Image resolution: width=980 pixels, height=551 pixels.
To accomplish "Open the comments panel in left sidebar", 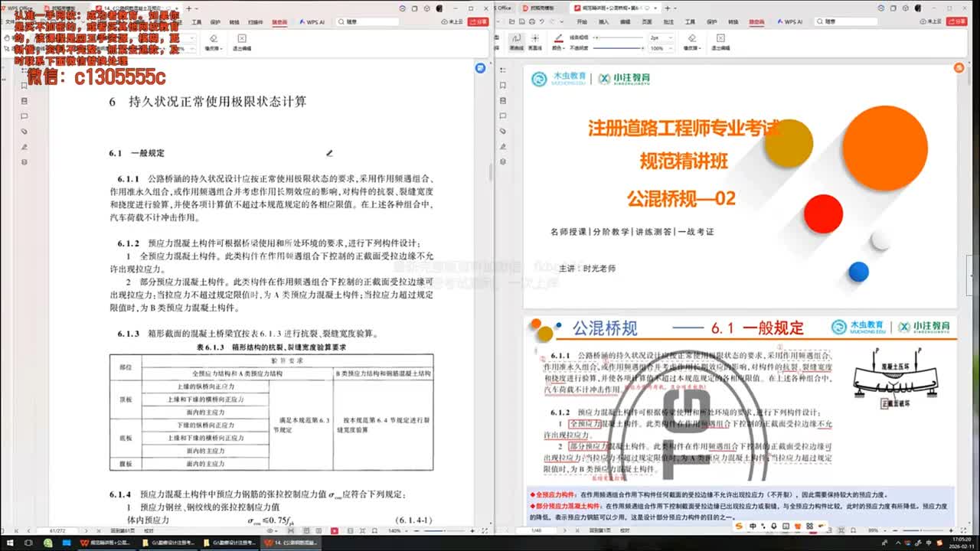I will click(x=24, y=116).
